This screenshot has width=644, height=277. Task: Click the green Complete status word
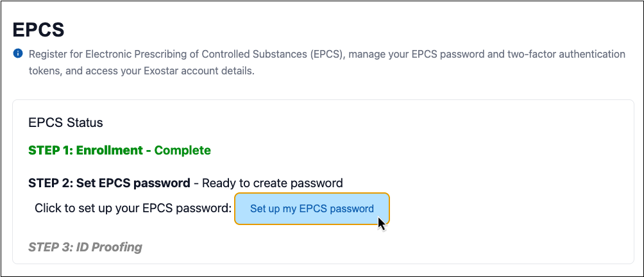(x=182, y=151)
